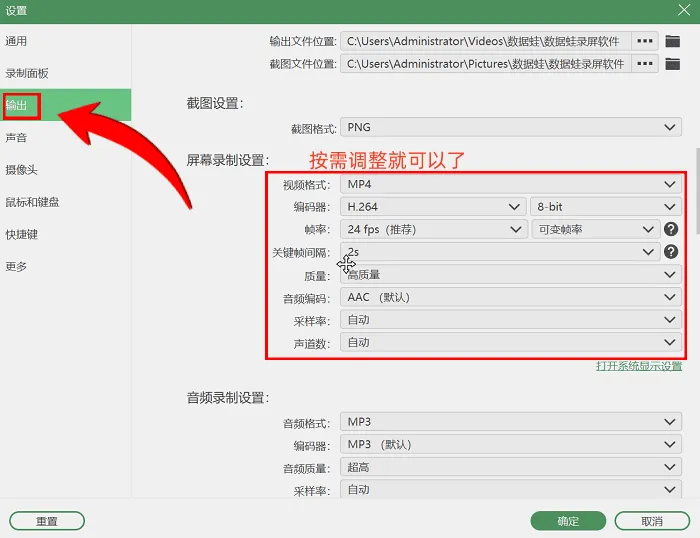Show help for keyframe interval setting
700x538 pixels.
click(x=671, y=252)
